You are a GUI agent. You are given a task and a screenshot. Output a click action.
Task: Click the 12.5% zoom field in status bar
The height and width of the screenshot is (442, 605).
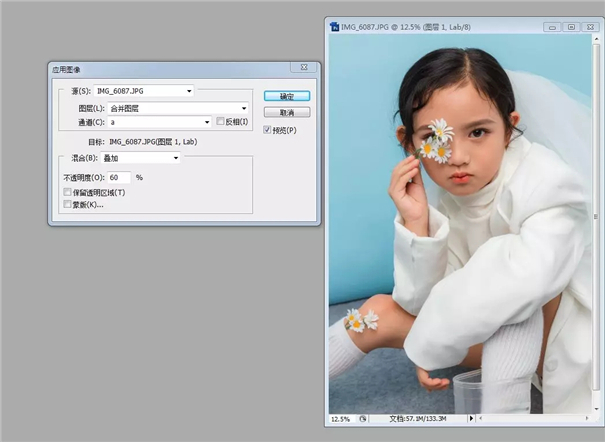(343, 418)
